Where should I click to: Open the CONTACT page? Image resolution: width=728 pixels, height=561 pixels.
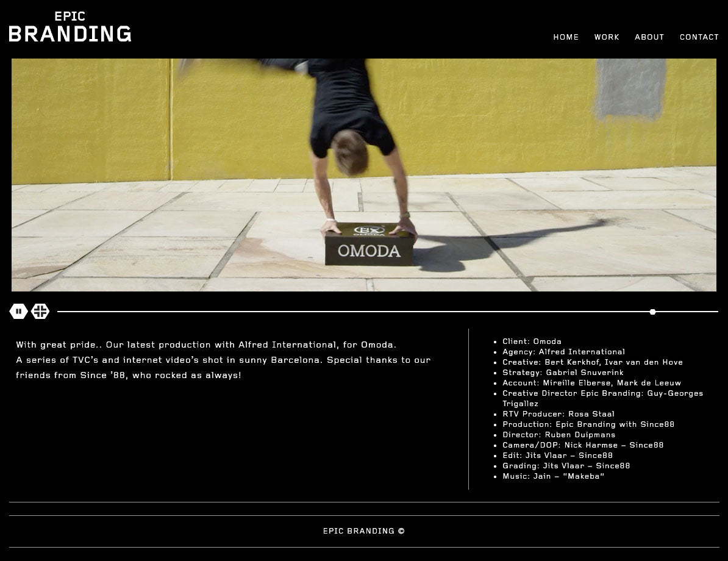click(x=699, y=37)
